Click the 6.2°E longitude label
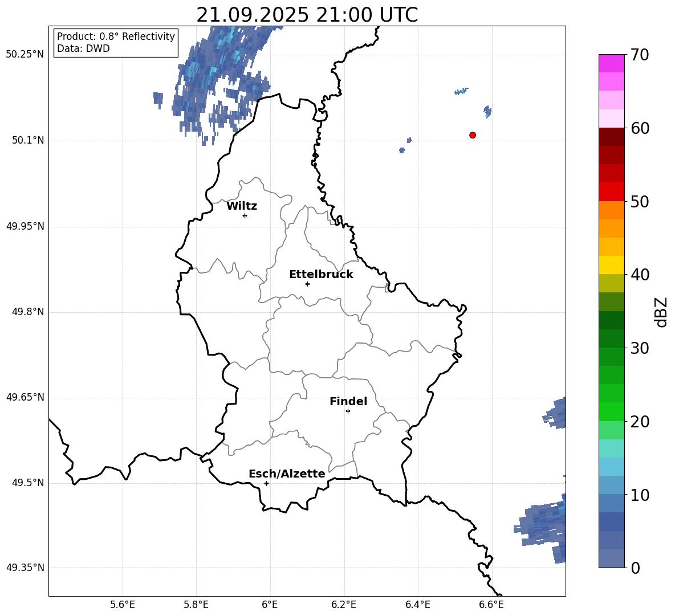 tap(344, 605)
